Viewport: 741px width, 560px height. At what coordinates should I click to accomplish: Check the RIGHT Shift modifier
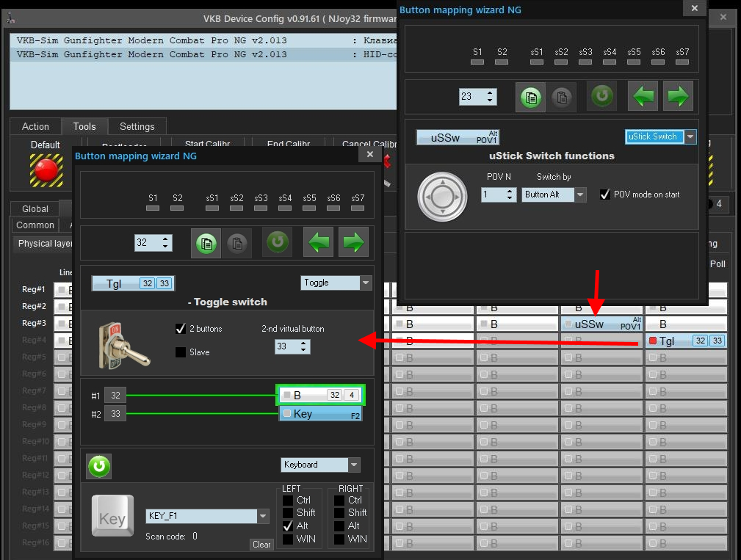tap(339, 513)
